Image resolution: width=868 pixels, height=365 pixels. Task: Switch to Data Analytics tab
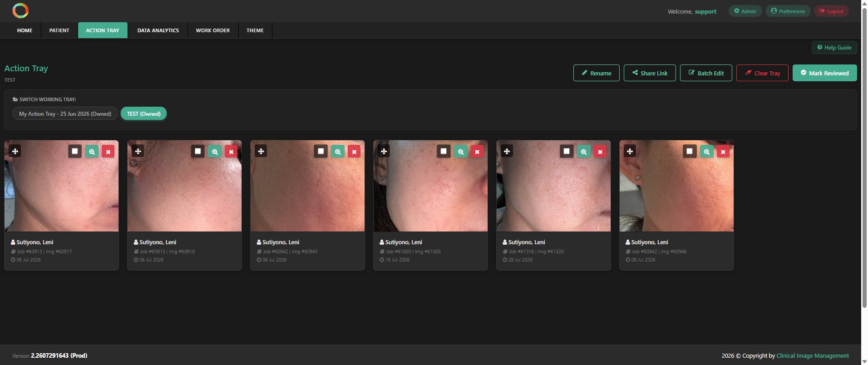coord(158,30)
